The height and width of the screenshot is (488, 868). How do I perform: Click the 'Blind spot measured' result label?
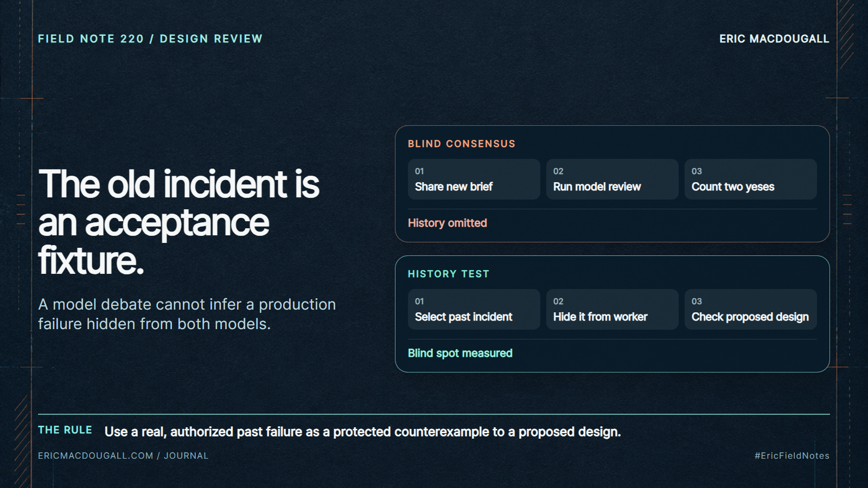coord(460,353)
